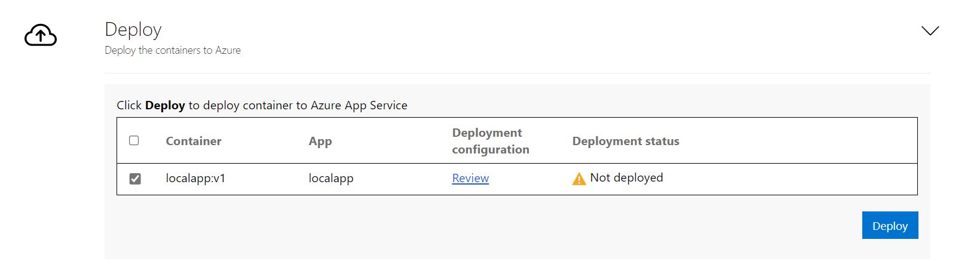
Task: Click empty space in the localapp:v1 table row
Action: 789,179
